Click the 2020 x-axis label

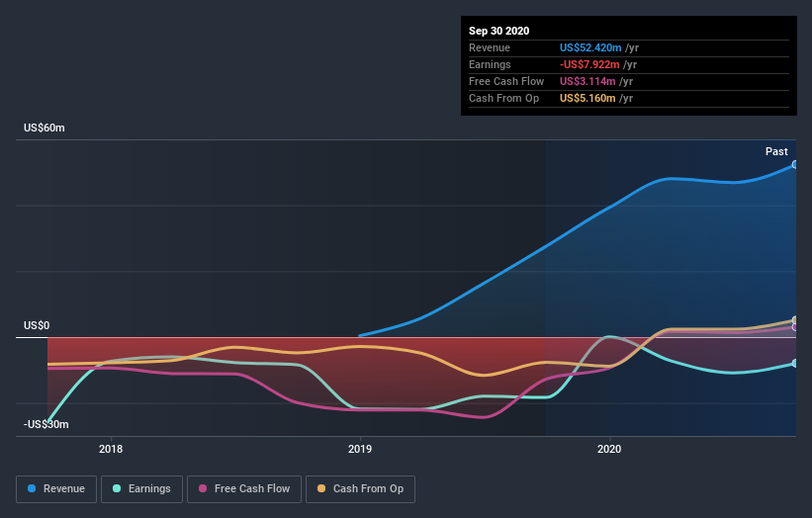[609, 449]
